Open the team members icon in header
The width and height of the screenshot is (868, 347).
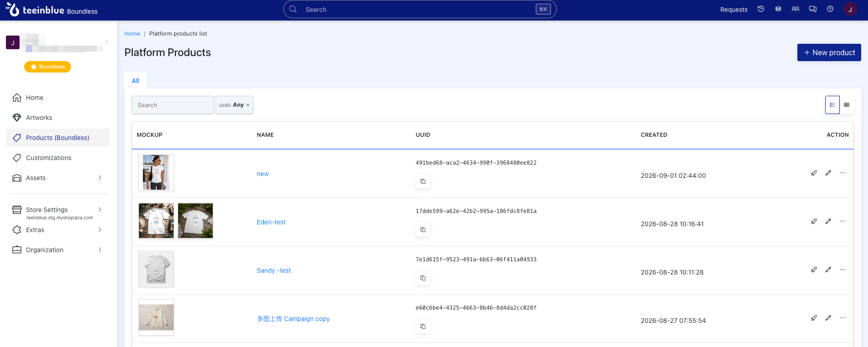point(796,9)
